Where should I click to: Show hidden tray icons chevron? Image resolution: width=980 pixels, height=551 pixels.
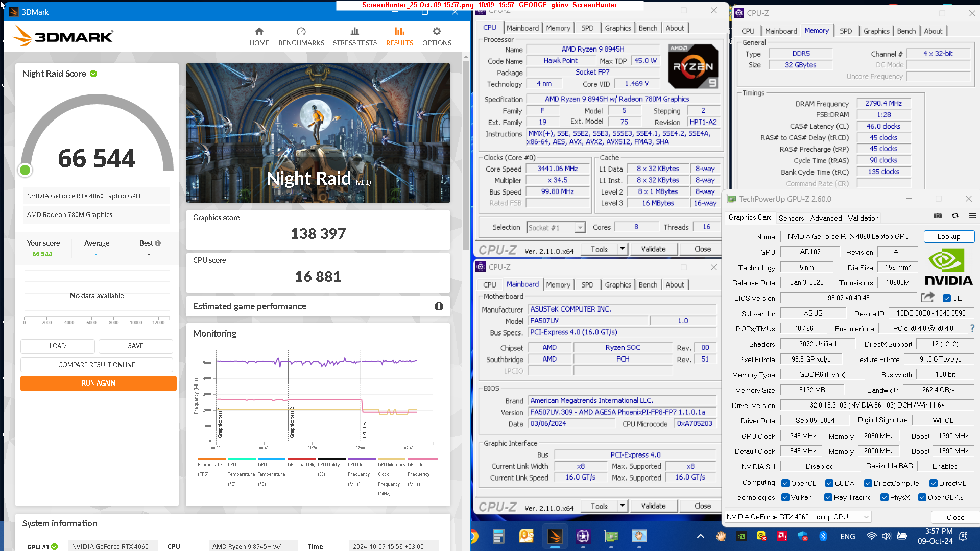pos(700,536)
